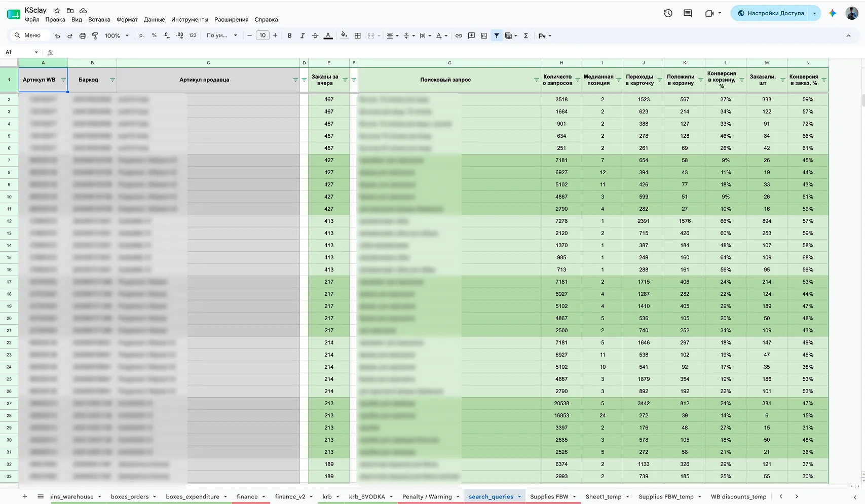Image resolution: width=865 pixels, height=504 pixels.
Task: Open horizontal align dropdown
Action: click(x=393, y=36)
